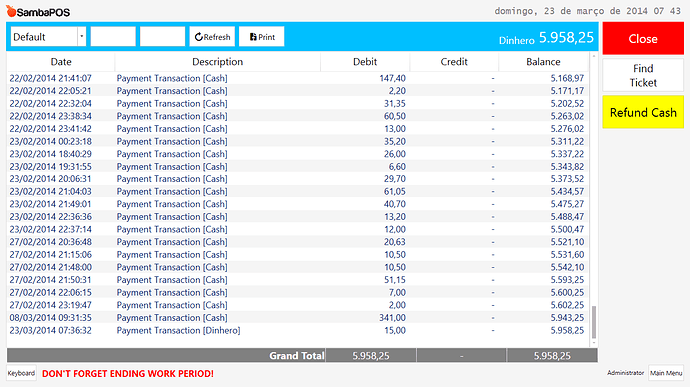Screen dimensions: 690x387
Task: Click the debit value 147,40
Action: [393, 78]
